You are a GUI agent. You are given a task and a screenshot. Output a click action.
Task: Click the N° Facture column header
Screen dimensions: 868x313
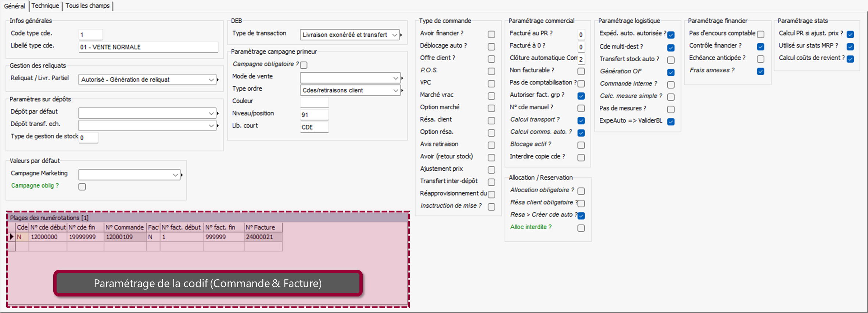[x=260, y=228]
